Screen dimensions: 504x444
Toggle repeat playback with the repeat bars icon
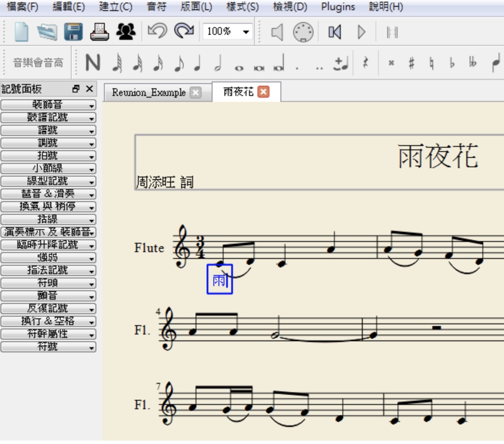(392, 32)
